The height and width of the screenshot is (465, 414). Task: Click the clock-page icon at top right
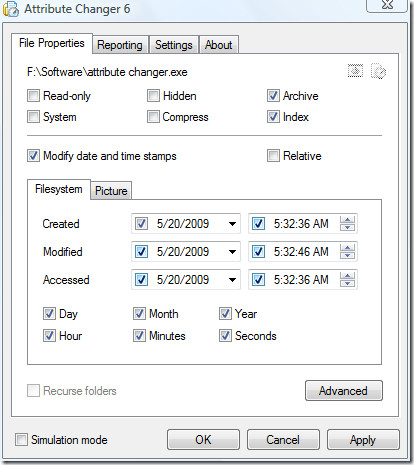378,71
